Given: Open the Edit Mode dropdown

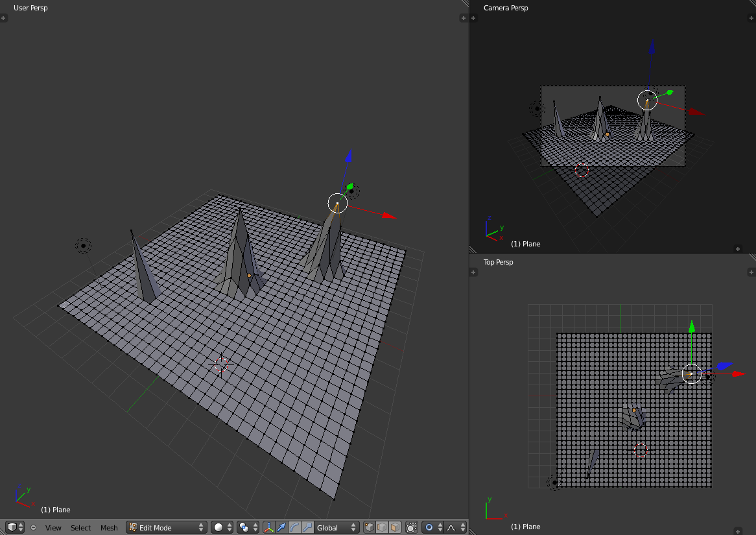Looking at the screenshot, I should click(166, 527).
